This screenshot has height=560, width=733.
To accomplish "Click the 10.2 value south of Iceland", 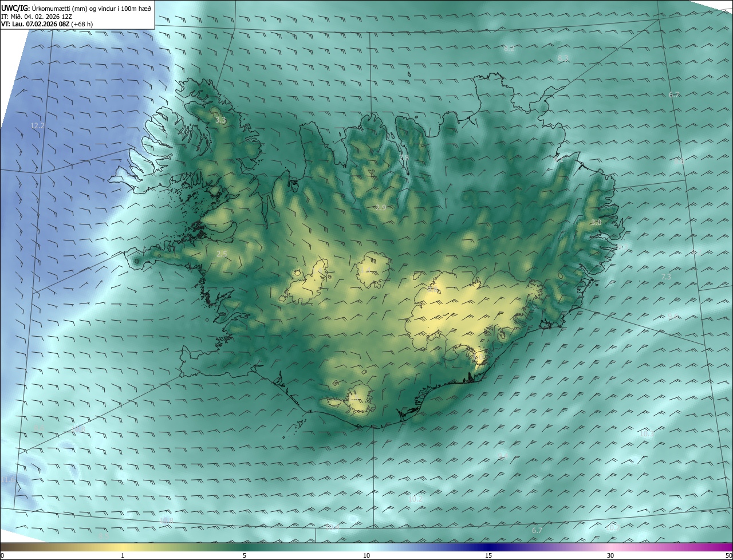I will pyautogui.click(x=416, y=499).
